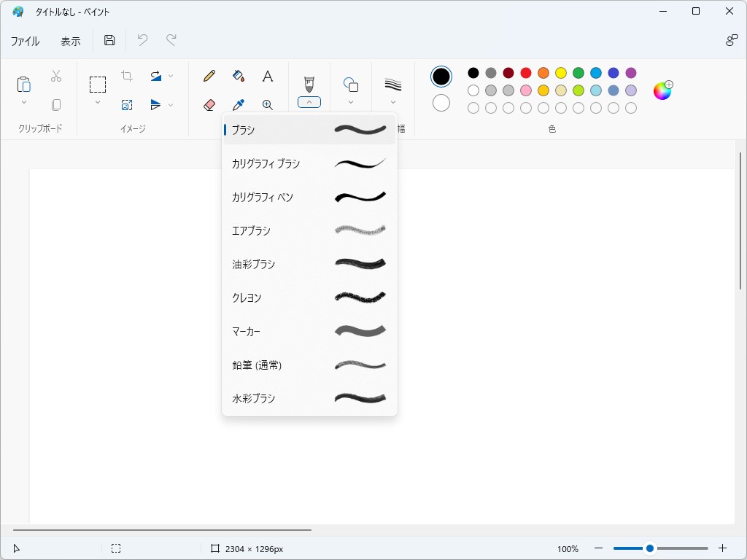Select the Color 1 black circle
The width and height of the screenshot is (747, 560).
pyautogui.click(x=441, y=77)
